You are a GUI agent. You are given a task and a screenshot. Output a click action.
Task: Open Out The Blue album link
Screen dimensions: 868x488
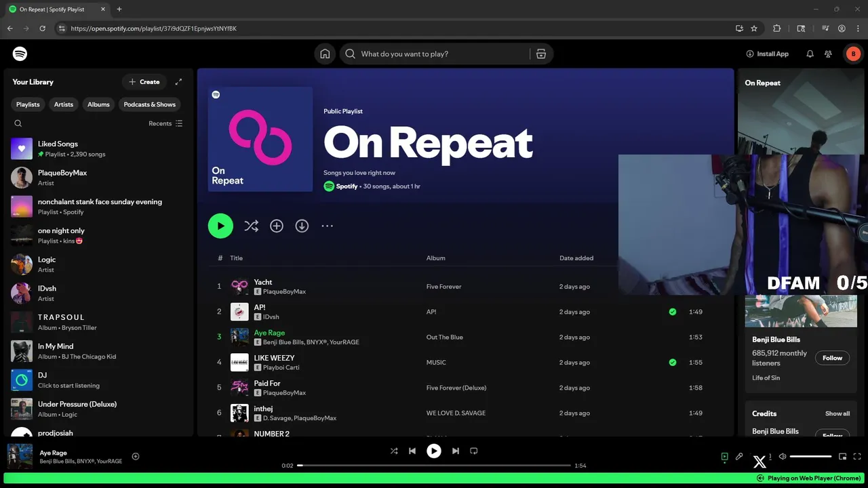coord(446,337)
